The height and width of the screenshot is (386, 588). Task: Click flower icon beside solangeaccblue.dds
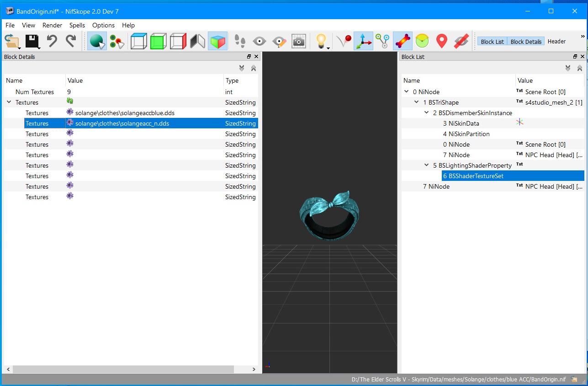pos(70,112)
